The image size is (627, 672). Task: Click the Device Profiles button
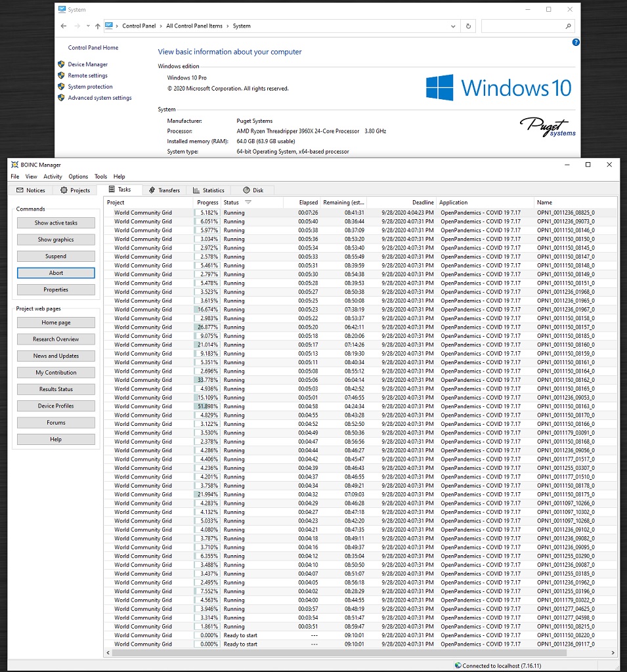coord(56,406)
